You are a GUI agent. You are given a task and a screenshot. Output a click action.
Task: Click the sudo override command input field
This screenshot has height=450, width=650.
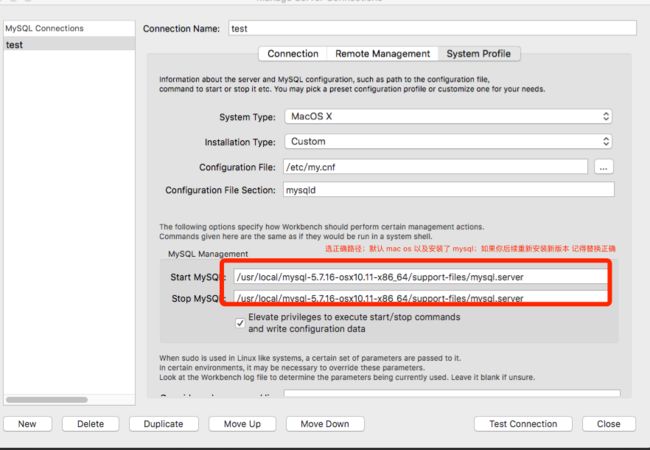pyautogui.click(x=452, y=394)
